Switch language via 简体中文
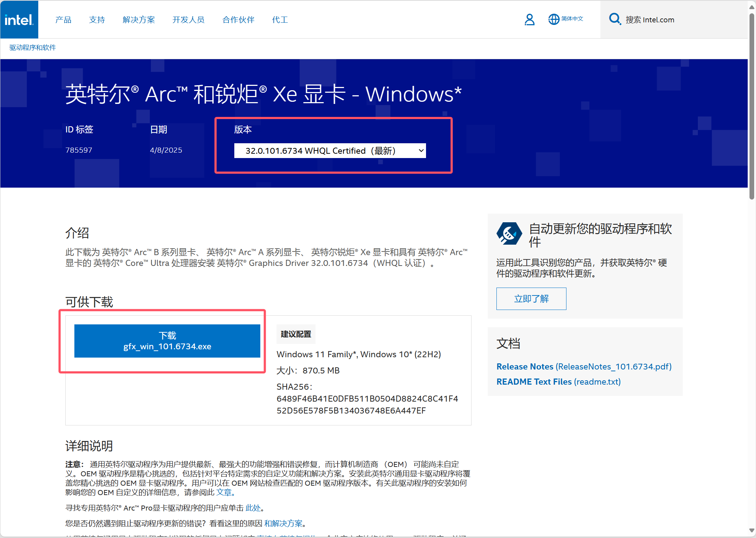 pyautogui.click(x=572, y=19)
